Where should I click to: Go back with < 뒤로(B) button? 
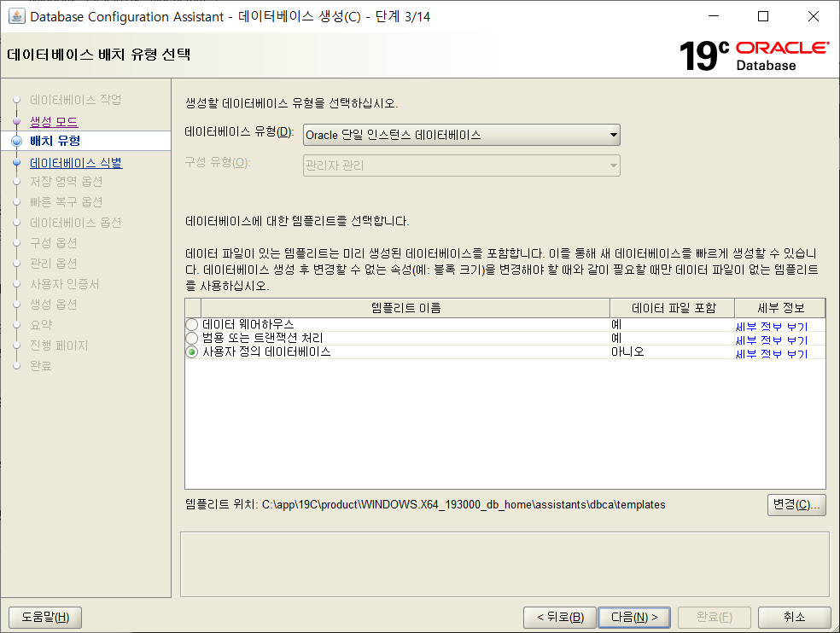pyautogui.click(x=560, y=617)
